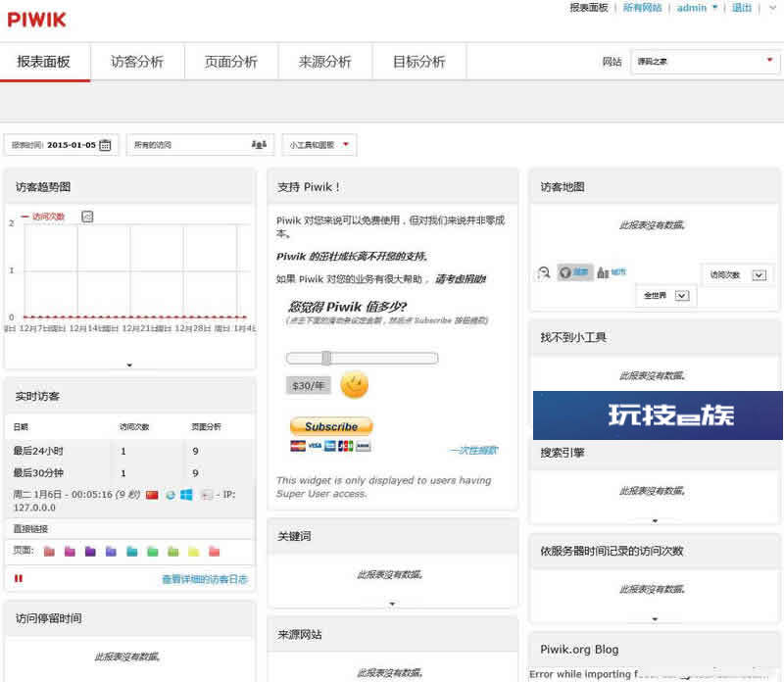Expand footer arrow of 访客趋势图 widget
The height and width of the screenshot is (682, 784).
[x=129, y=365]
